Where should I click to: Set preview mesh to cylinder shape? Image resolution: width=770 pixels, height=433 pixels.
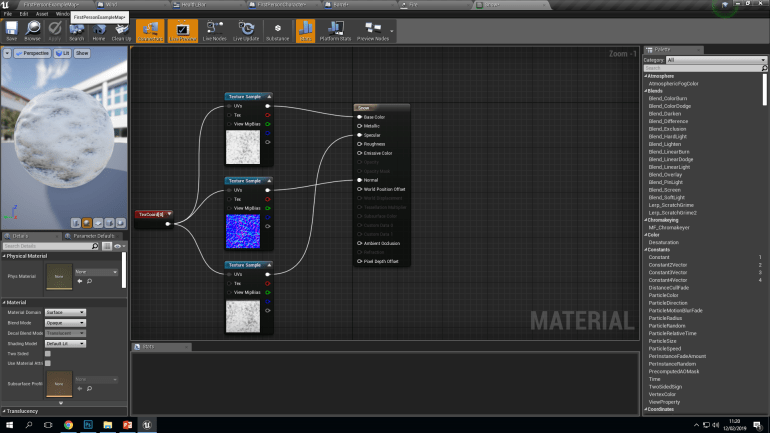(76, 223)
